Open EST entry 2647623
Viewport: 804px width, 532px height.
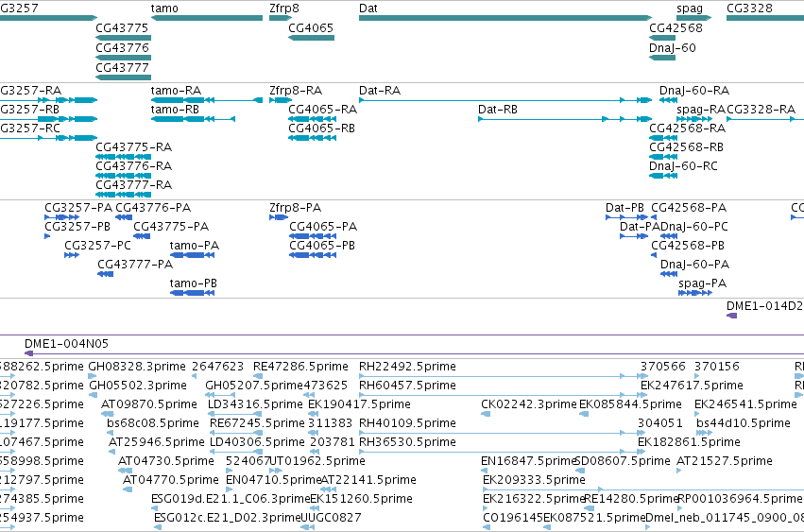tap(218, 367)
